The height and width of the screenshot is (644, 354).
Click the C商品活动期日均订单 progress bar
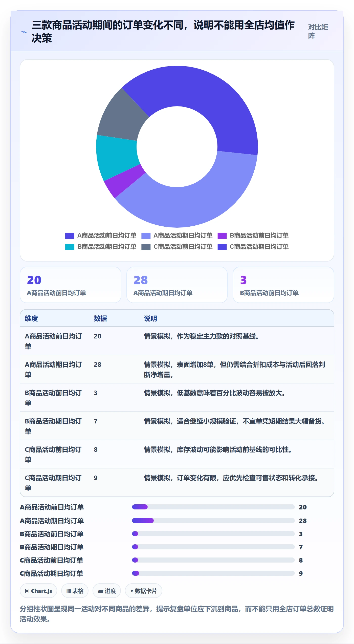pyautogui.click(x=213, y=573)
